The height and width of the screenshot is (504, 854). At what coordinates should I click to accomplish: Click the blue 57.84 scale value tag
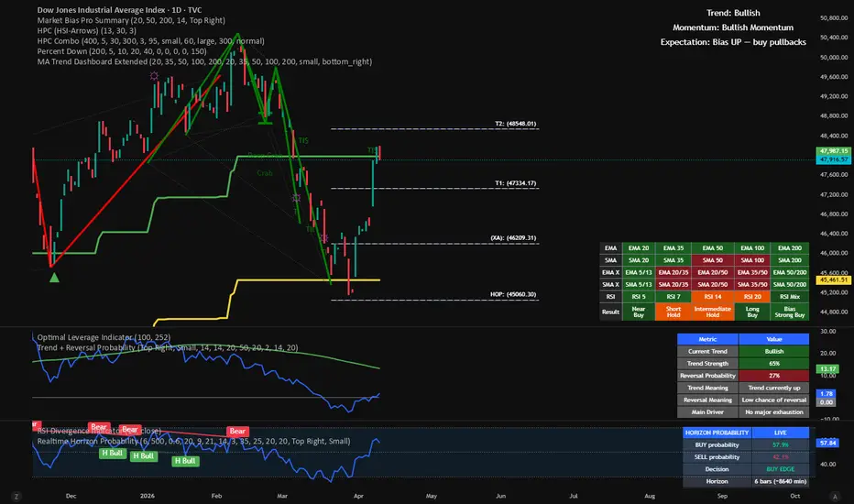[827, 443]
